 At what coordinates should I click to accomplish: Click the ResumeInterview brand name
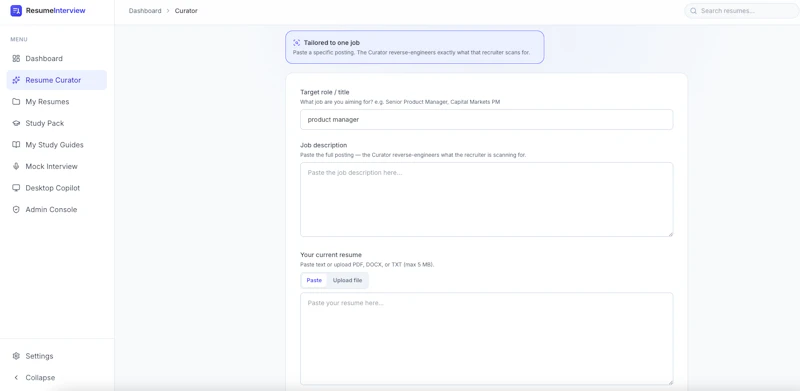point(56,10)
